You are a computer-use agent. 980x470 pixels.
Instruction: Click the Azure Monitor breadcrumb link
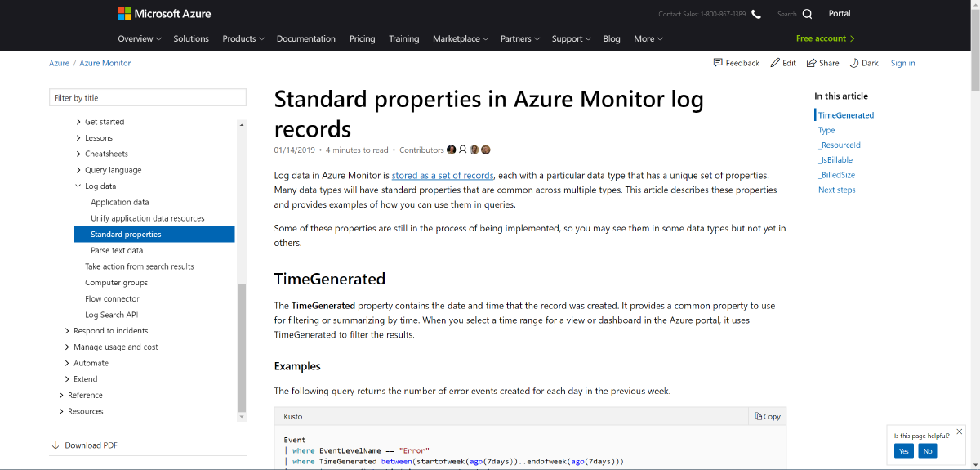tap(105, 63)
